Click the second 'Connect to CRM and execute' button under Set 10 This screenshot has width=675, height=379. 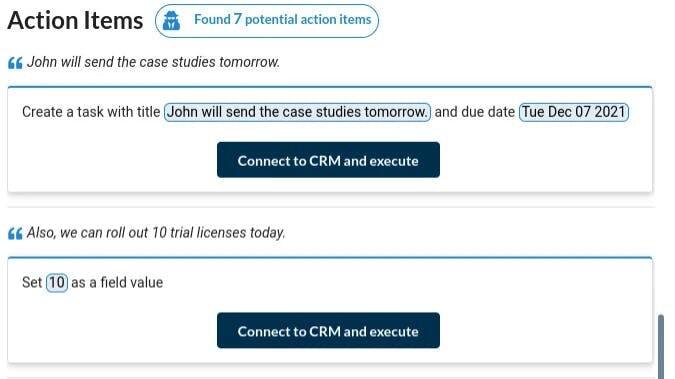[x=328, y=330]
